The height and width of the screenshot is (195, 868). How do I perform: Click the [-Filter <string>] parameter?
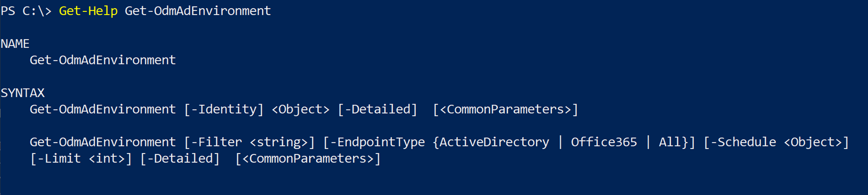point(250,142)
